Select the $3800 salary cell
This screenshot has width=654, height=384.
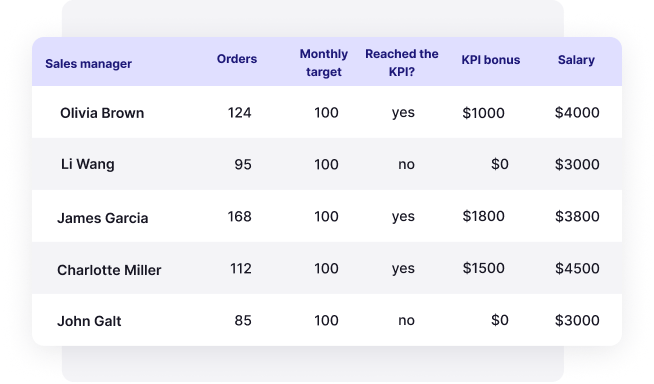point(577,216)
